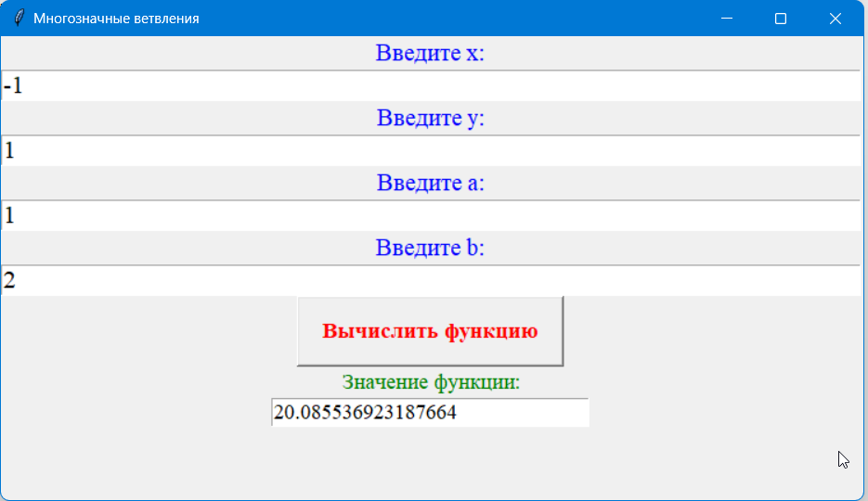Minimize the Многозначные ветвления window
This screenshot has height=501, width=868.
click(x=727, y=19)
